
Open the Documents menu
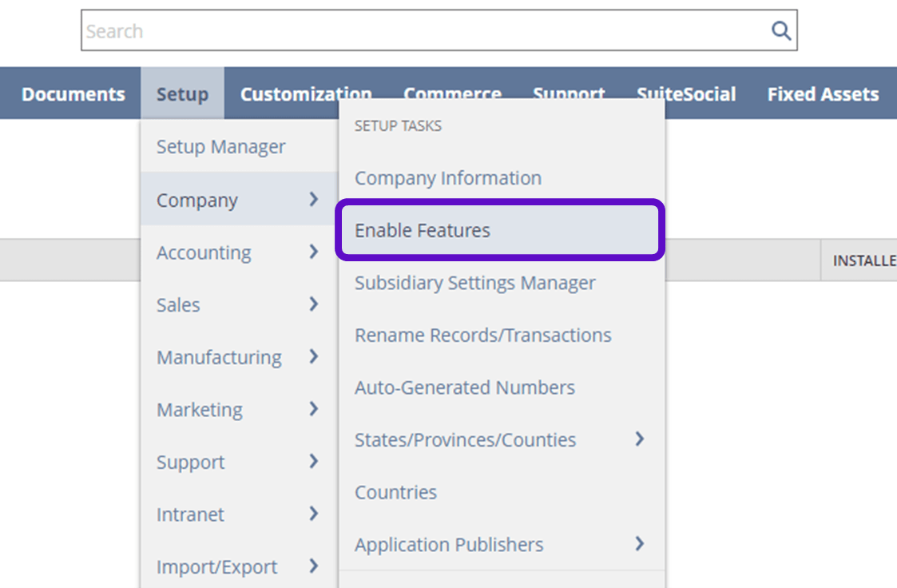73,93
